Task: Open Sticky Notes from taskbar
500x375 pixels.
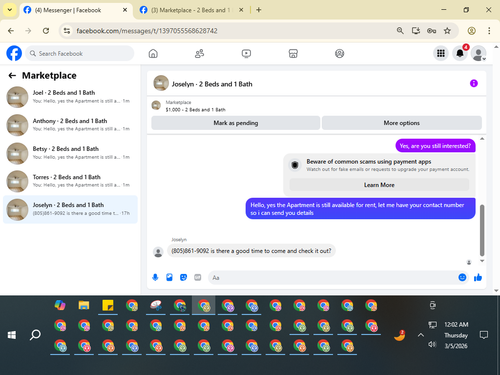Action: [x=108, y=305]
